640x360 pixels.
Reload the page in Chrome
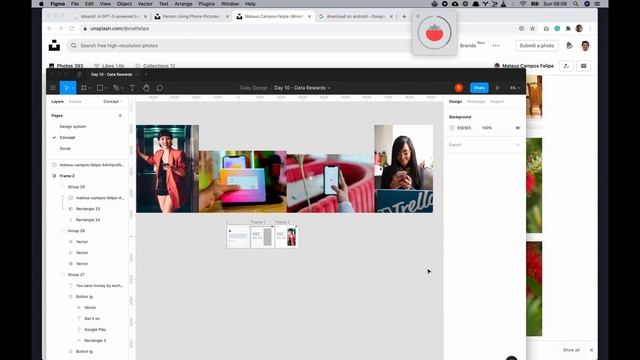pos(72,29)
